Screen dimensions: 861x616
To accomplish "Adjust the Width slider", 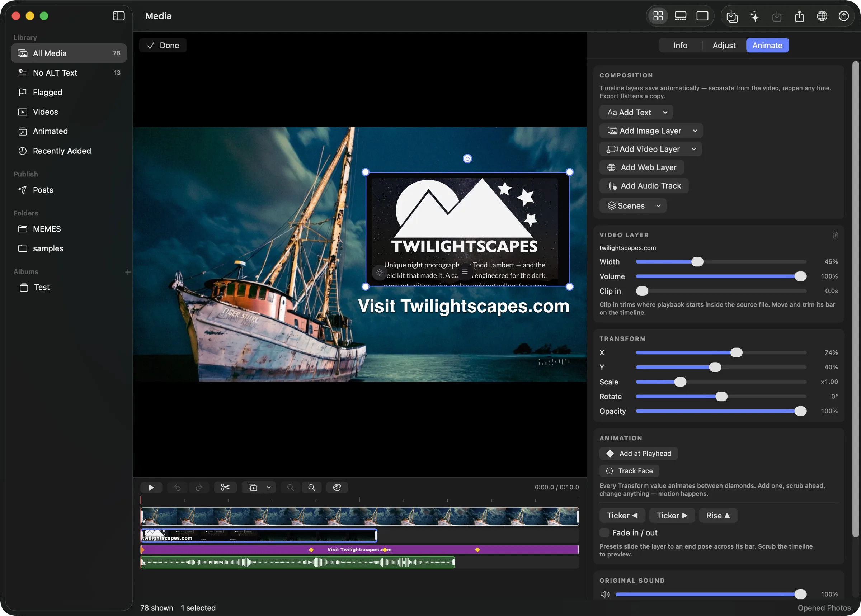I will click(x=721, y=262).
